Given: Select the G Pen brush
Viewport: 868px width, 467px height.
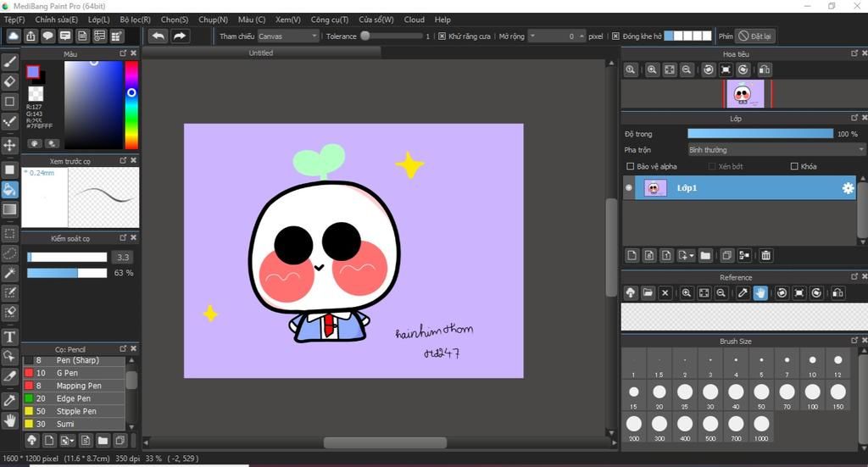Looking at the screenshot, I should coord(67,373).
